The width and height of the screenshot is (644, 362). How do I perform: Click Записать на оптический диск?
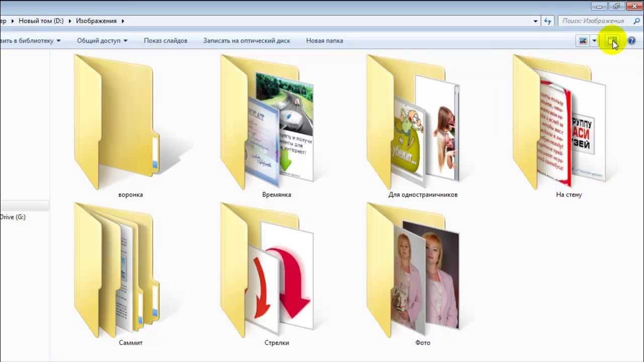point(247,41)
